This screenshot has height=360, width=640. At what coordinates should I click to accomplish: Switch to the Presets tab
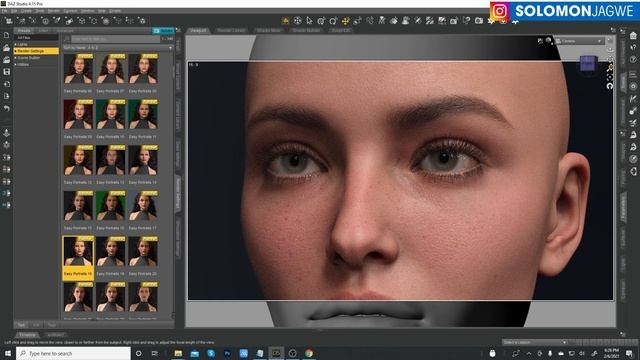(x=24, y=31)
